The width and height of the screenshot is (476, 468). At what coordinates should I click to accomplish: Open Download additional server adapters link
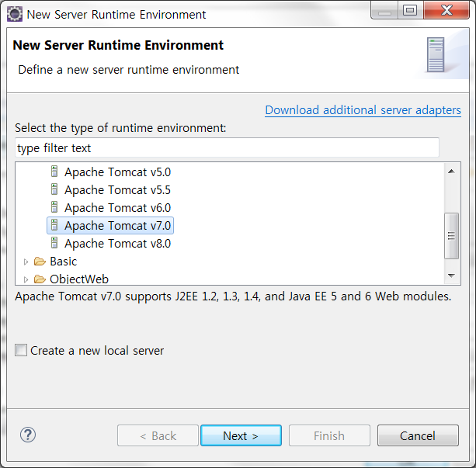point(363,110)
